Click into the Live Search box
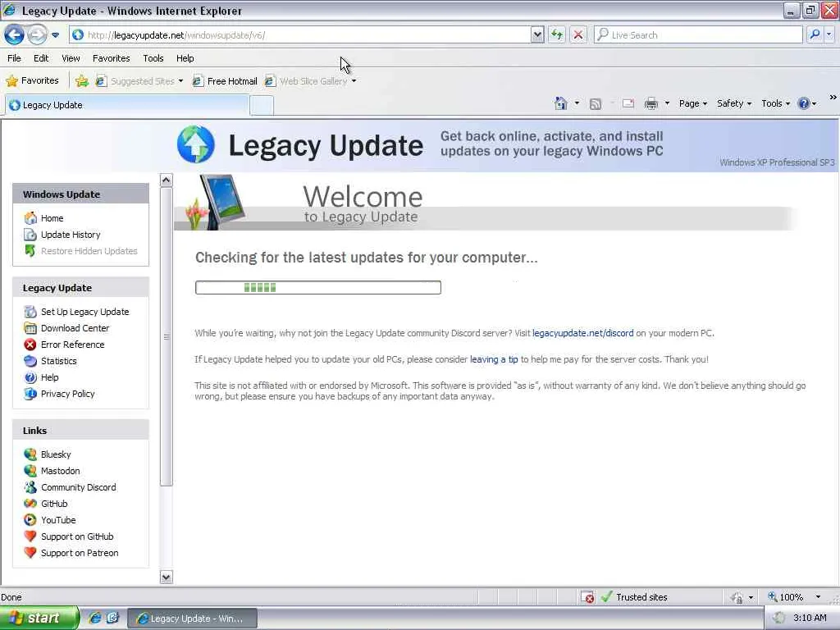Viewport: 840px width, 630px height. pyautogui.click(x=697, y=34)
